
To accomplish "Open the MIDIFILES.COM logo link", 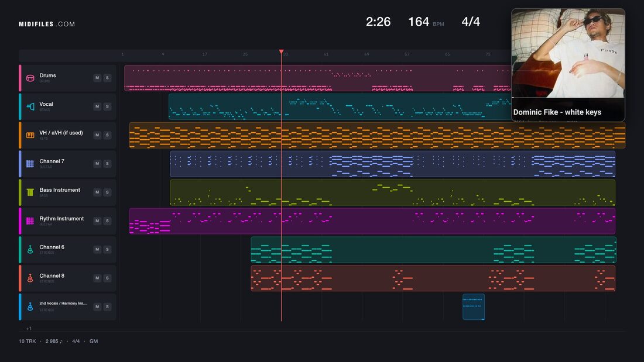I will click(x=47, y=24).
